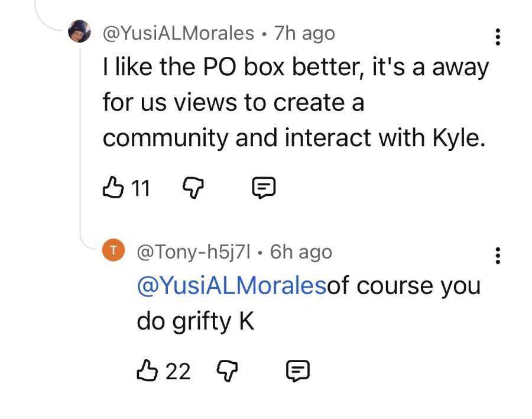Click reply icon under Tony's comment
Viewport: 532px width, 419px height.
pyautogui.click(x=297, y=370)
